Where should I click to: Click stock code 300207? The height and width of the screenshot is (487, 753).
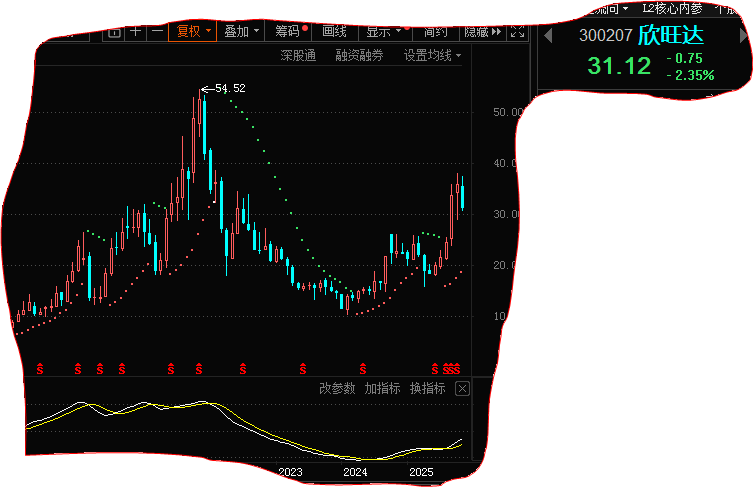(x=606, y=36)
